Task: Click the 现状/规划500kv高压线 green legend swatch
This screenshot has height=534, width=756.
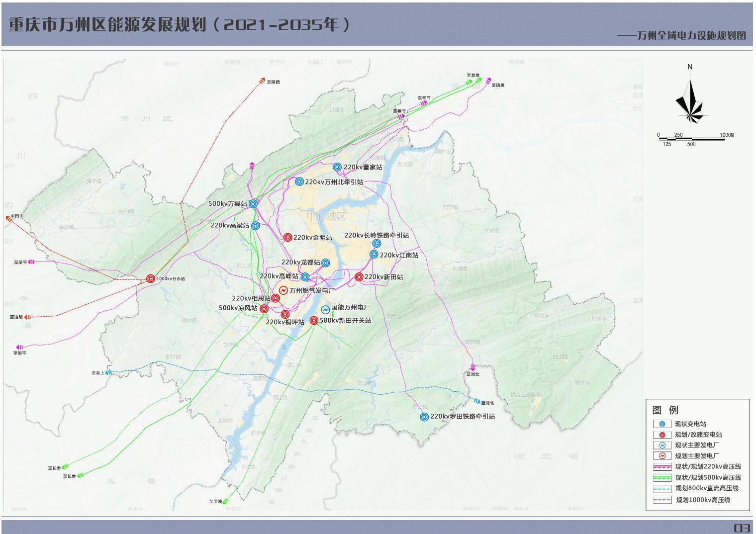Action: [x=662, y=477]
